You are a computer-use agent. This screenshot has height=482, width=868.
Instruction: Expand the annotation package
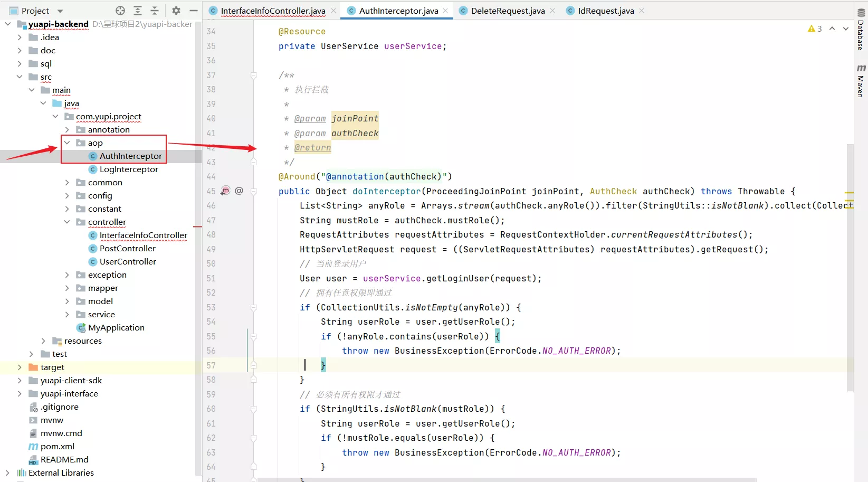(x=67, y=129)
